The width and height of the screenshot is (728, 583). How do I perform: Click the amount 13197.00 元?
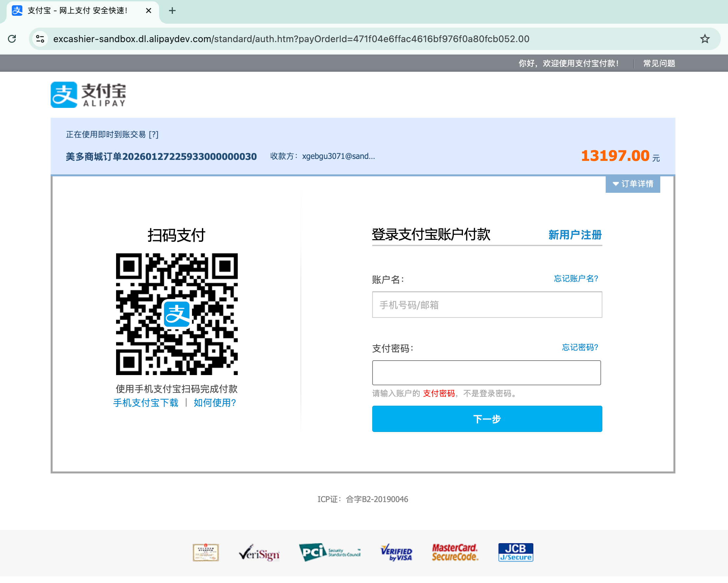pos(620,156)
